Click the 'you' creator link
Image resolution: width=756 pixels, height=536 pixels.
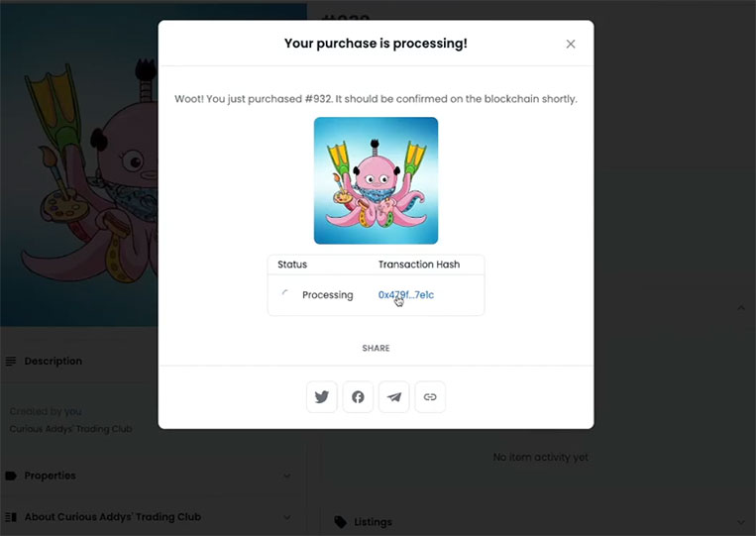[72, 411]
